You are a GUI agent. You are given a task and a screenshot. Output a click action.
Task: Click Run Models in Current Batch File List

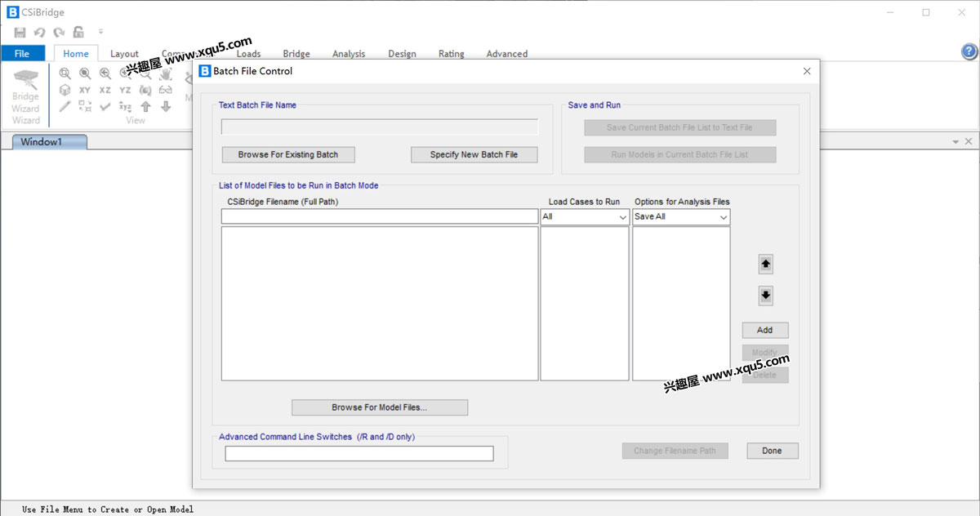pyautogui.click(x=679, y=154)
